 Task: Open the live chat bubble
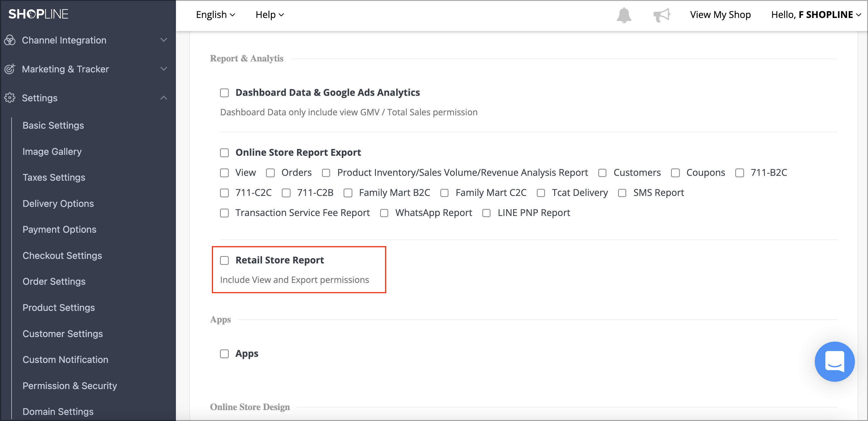pos(834,361)
